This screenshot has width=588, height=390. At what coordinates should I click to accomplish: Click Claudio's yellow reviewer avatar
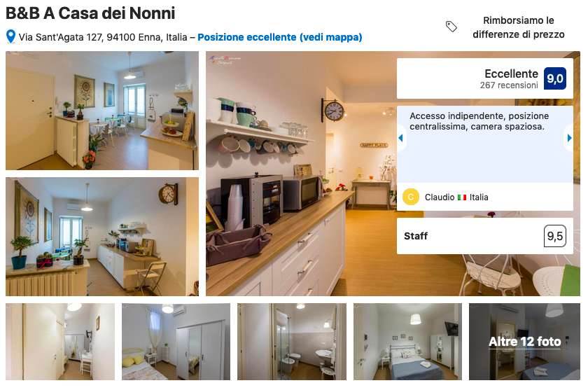coord(411,197)
